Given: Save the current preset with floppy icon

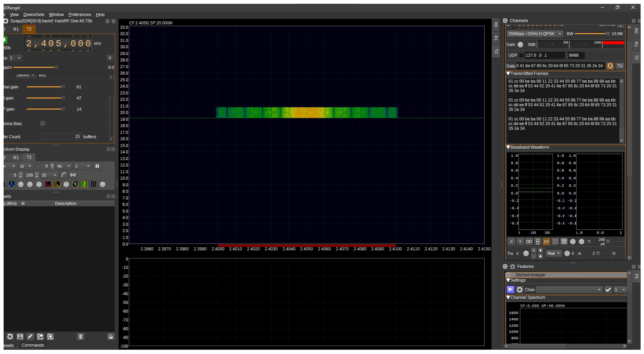Looking at the screenshot, I should (x=20, y=337).
